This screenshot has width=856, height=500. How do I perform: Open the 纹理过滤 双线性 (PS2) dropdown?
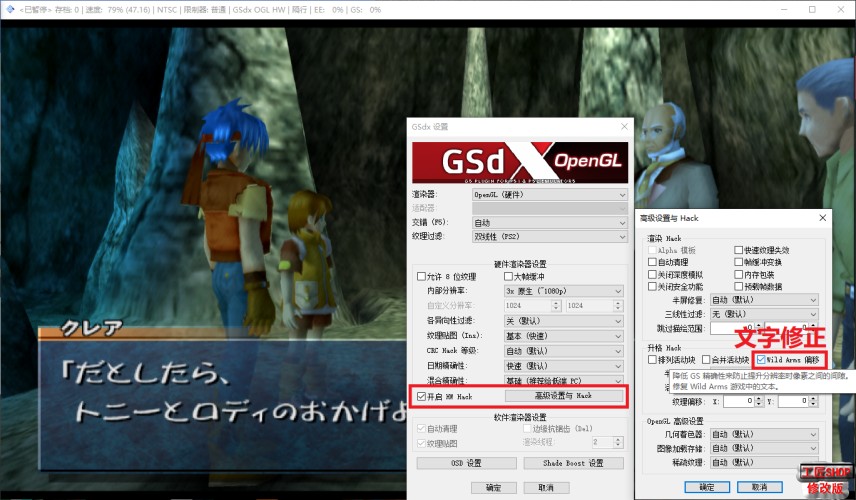coord(549,236)
